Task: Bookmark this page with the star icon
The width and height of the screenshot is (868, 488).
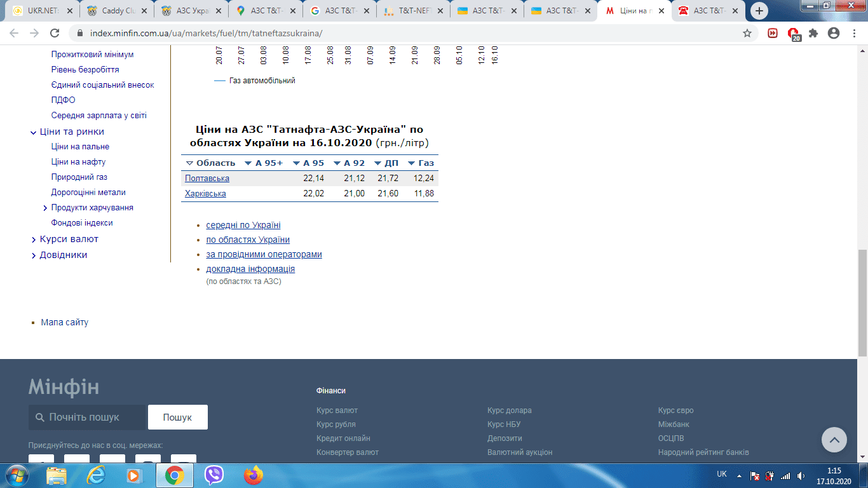Action: pyautogui.click(x=747, y=33)
